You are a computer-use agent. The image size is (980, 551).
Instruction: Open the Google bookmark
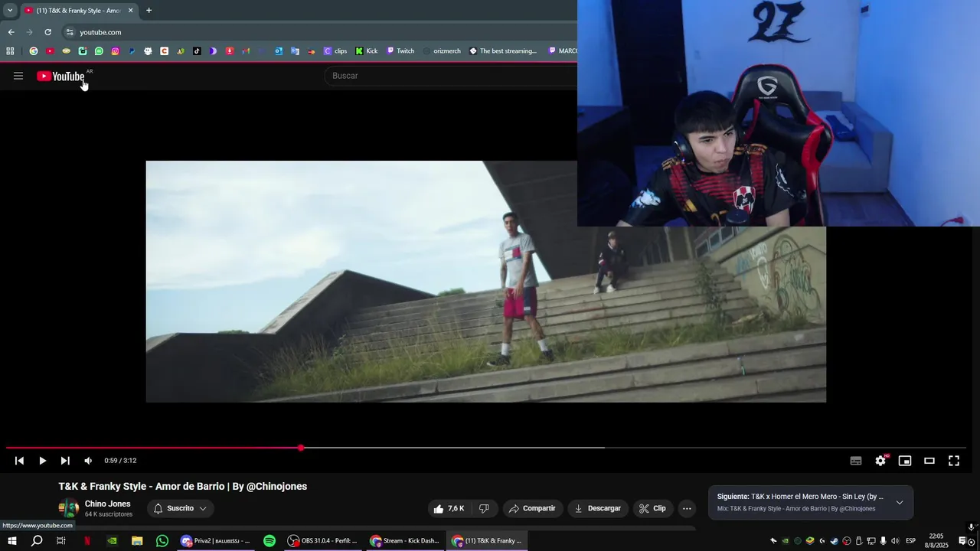(34, 51)
